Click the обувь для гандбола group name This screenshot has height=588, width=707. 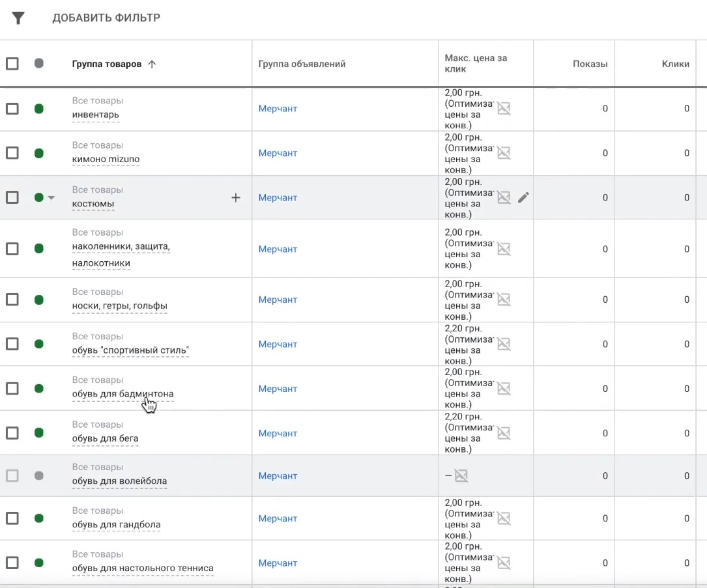117,524
